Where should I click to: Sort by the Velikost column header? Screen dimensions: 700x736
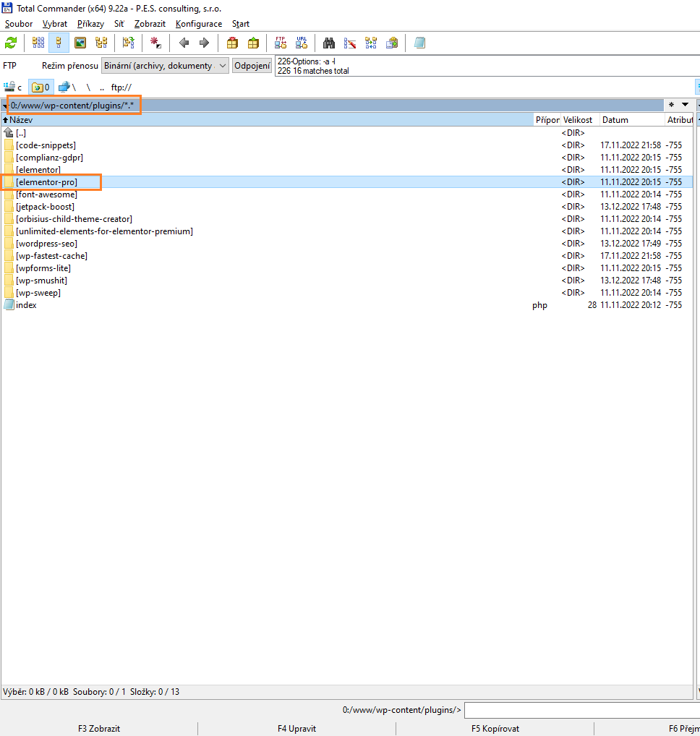tap(580, 120)
